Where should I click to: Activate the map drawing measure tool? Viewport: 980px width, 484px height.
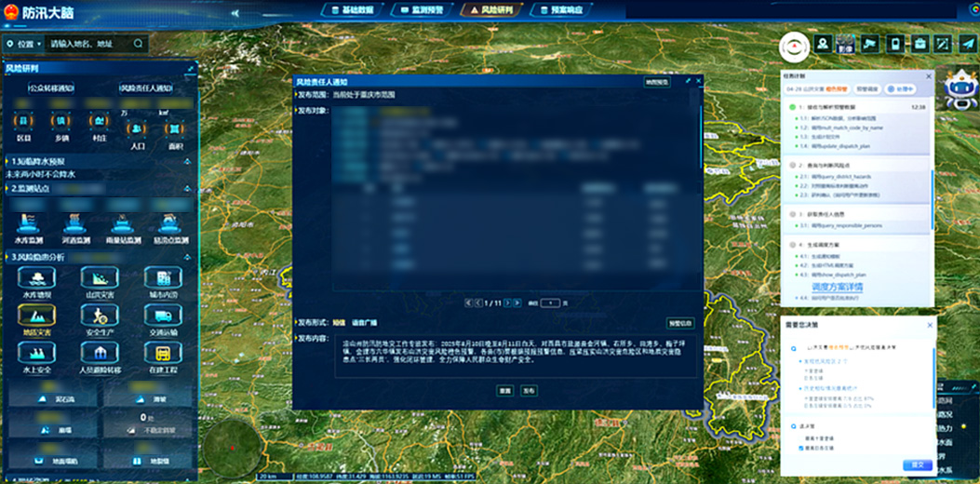943,43
